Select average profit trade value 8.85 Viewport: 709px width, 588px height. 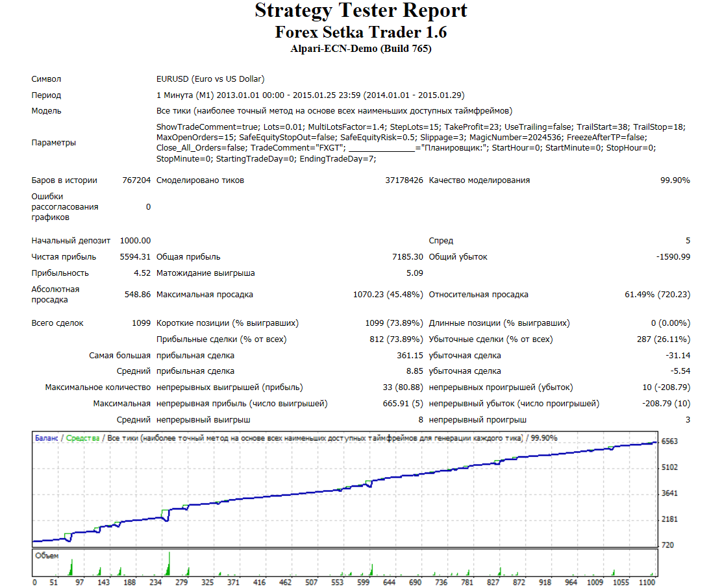415,371
